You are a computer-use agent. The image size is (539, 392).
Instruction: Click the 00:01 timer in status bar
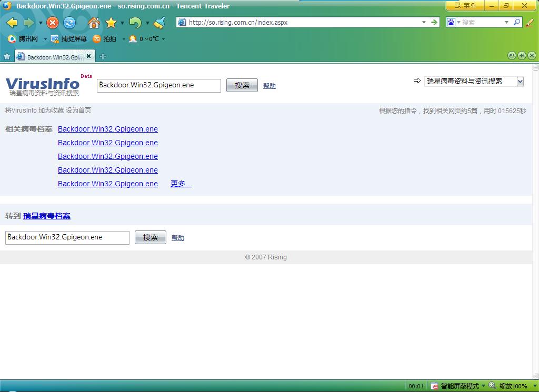tap(416, 386)
